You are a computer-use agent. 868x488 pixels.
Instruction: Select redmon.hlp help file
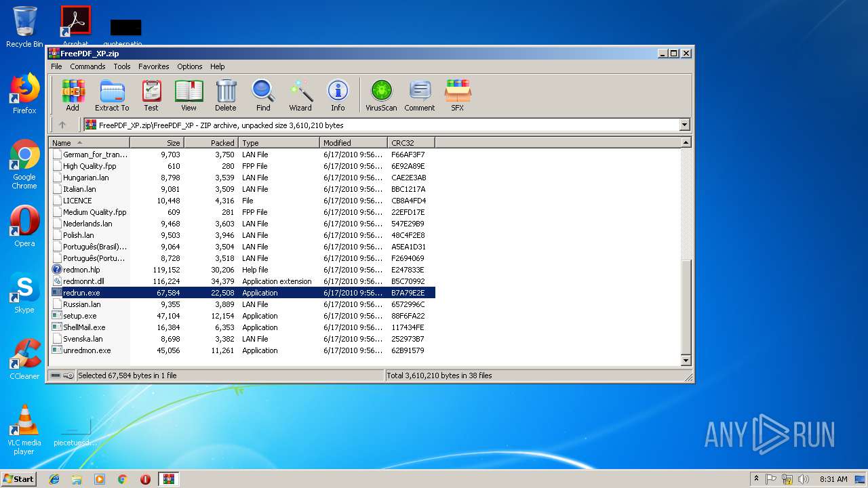tap(242, 270)
